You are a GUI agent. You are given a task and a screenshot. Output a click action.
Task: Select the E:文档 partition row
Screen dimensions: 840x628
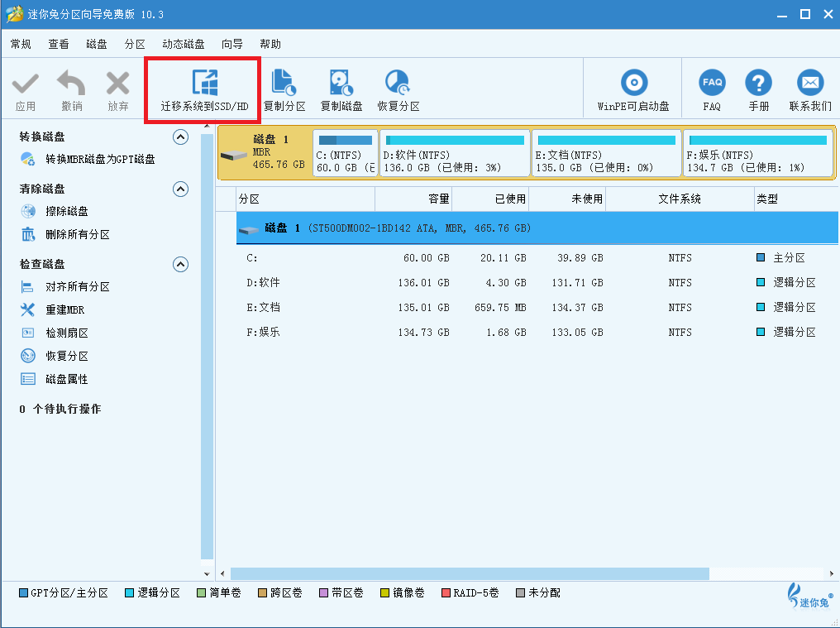pos(537,307)
